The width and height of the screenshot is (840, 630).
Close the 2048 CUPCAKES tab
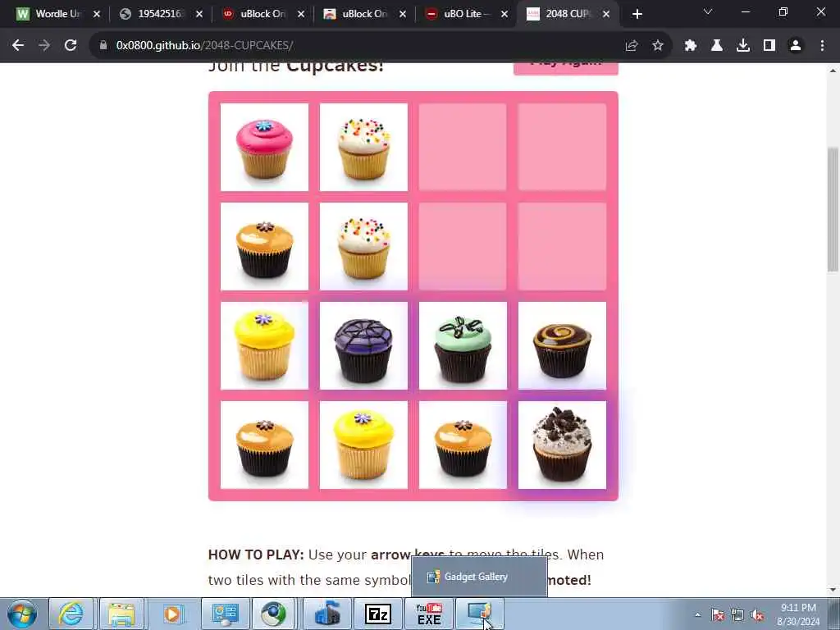606,14
